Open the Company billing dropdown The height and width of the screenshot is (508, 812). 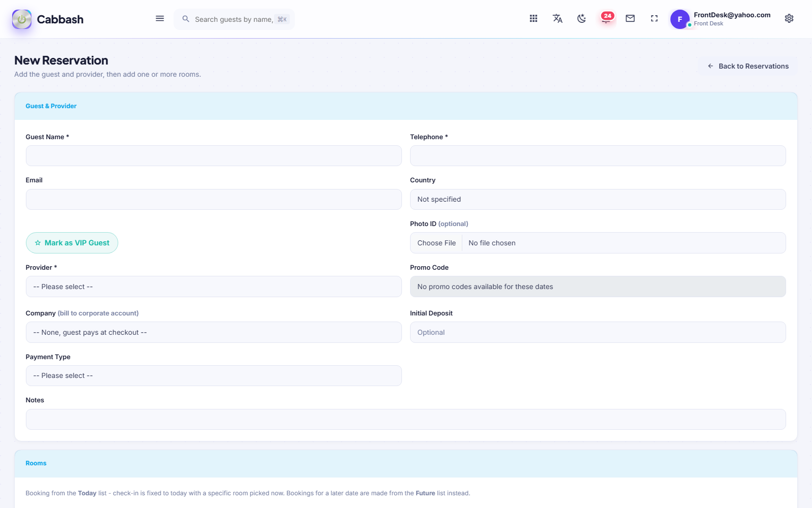pos(214,332)
